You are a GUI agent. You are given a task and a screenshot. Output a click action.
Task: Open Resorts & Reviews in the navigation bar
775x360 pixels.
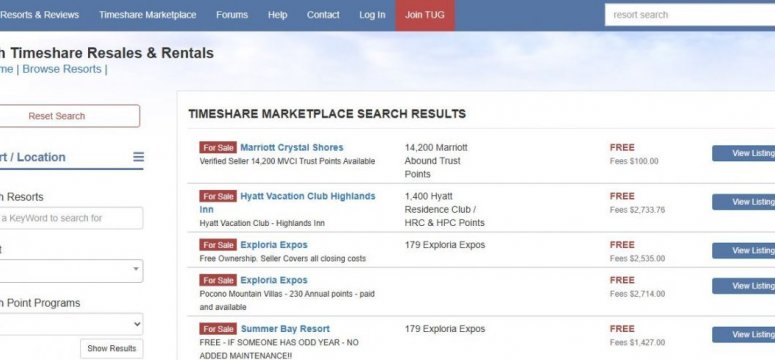click(x=40, y=15)
